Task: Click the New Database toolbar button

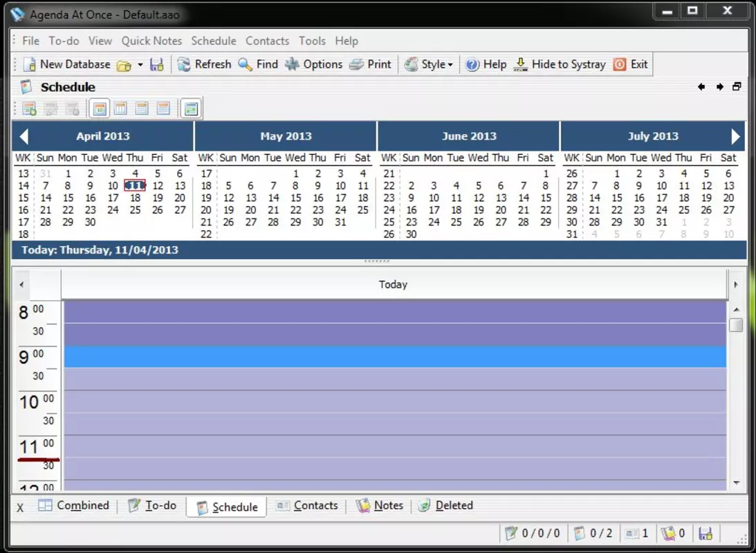Action: (x=66, y=64)
